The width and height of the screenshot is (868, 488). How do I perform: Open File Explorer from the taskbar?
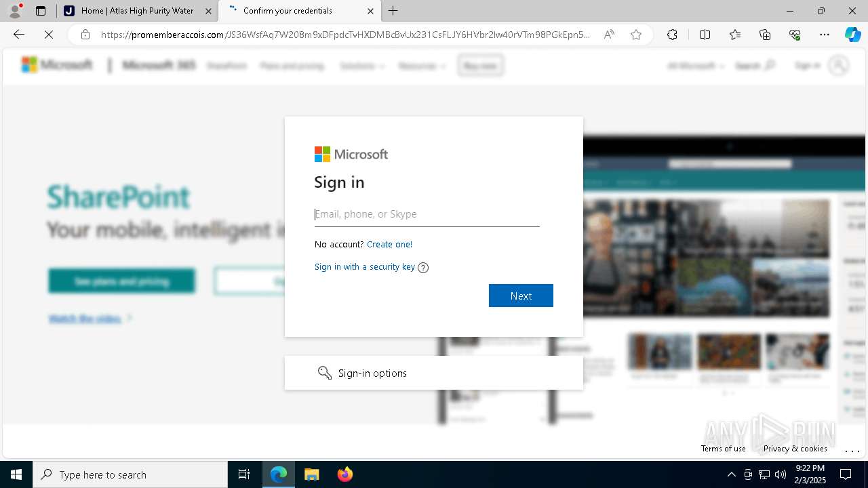pyautogui.click(x=311, y=474)
